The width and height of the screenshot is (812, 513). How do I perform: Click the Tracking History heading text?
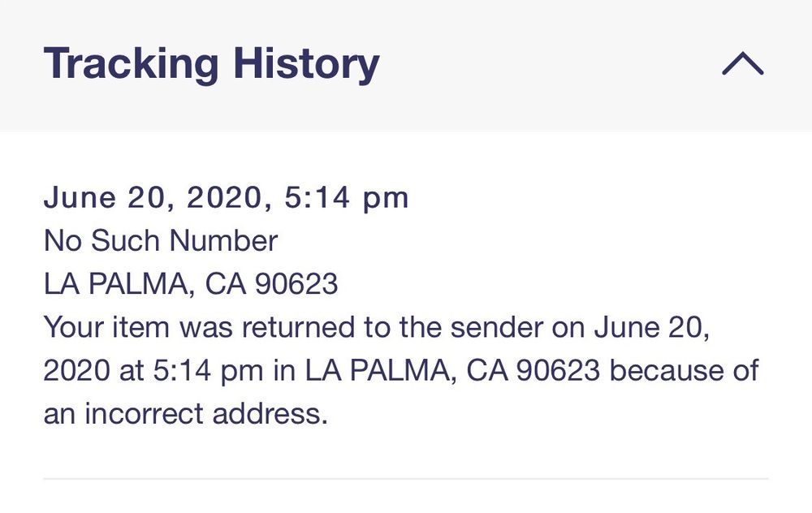tap(211, 64)
